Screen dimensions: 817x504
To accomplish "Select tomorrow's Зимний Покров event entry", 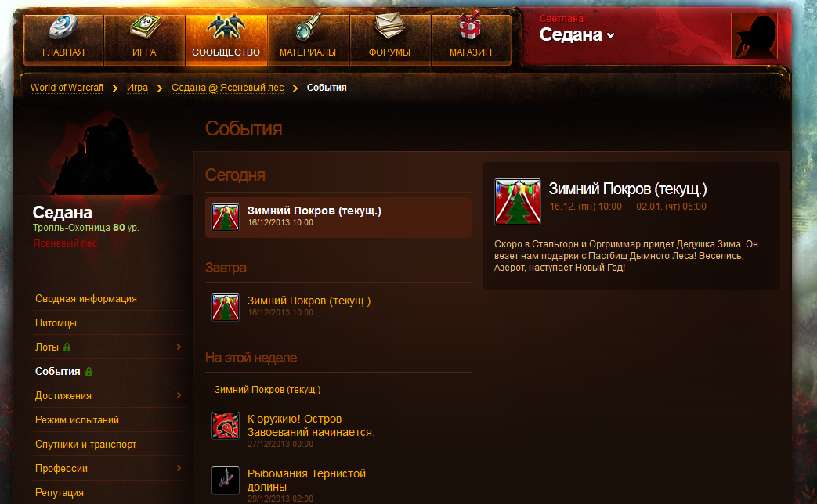I will click(338, 308).
